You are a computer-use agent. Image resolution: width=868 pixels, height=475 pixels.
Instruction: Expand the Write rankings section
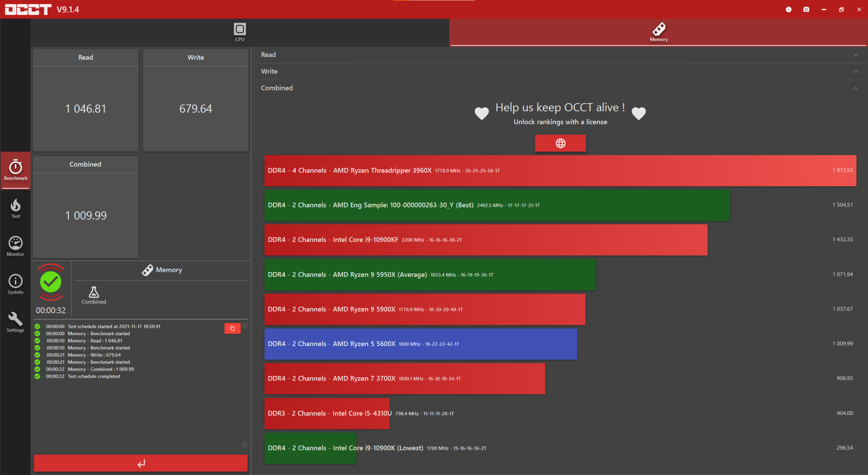(559, 71)
